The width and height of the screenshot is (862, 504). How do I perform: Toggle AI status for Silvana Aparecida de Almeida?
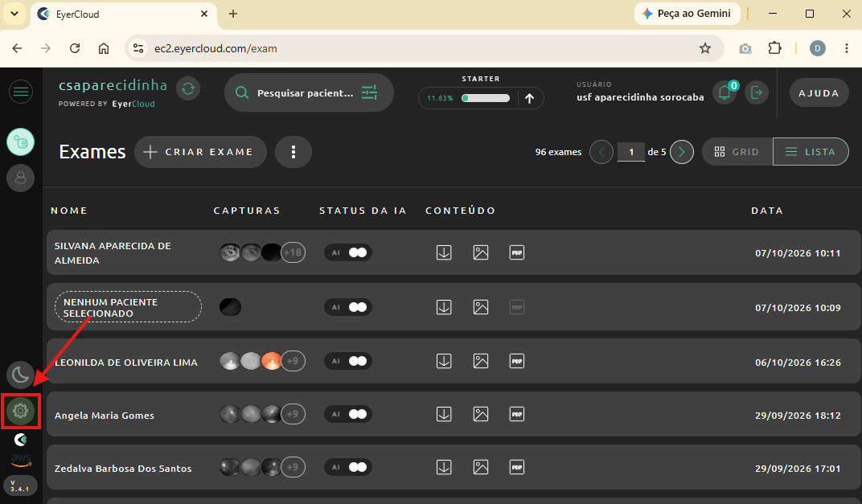(348, 252)
